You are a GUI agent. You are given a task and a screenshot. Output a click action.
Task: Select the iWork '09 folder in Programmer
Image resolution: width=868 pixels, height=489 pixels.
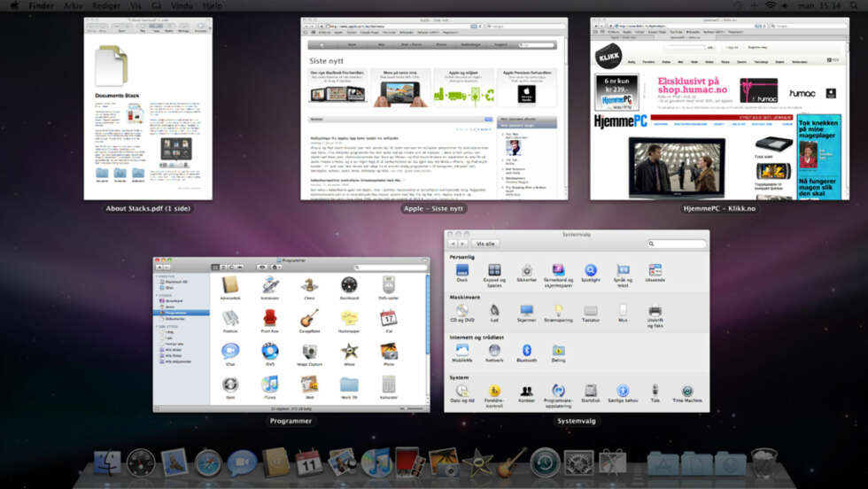coord(349,387)
